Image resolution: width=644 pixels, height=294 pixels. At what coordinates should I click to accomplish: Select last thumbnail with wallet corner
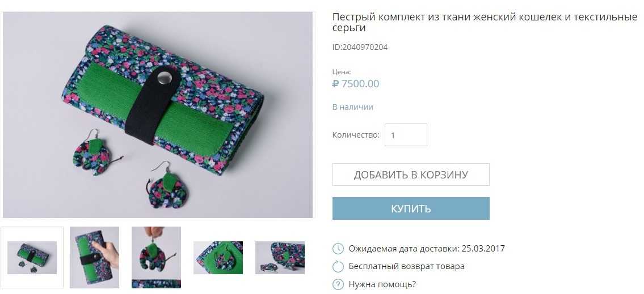tap(280, 258)
